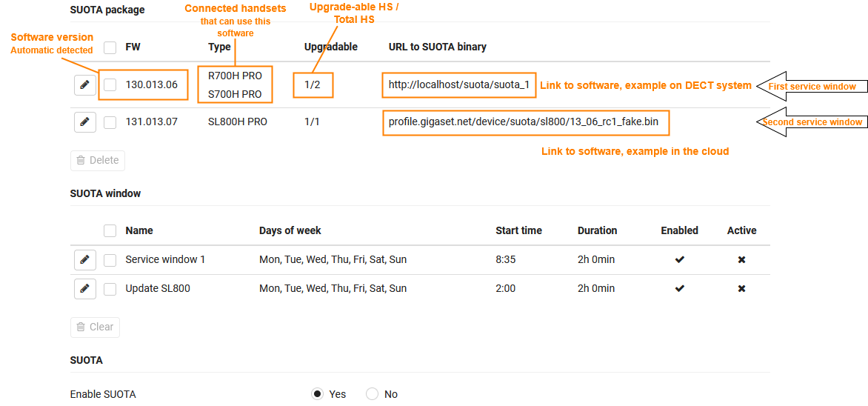Check the Service window 1 row checkbox
Viewport: 868px width, 406px height.
[110, 260]
